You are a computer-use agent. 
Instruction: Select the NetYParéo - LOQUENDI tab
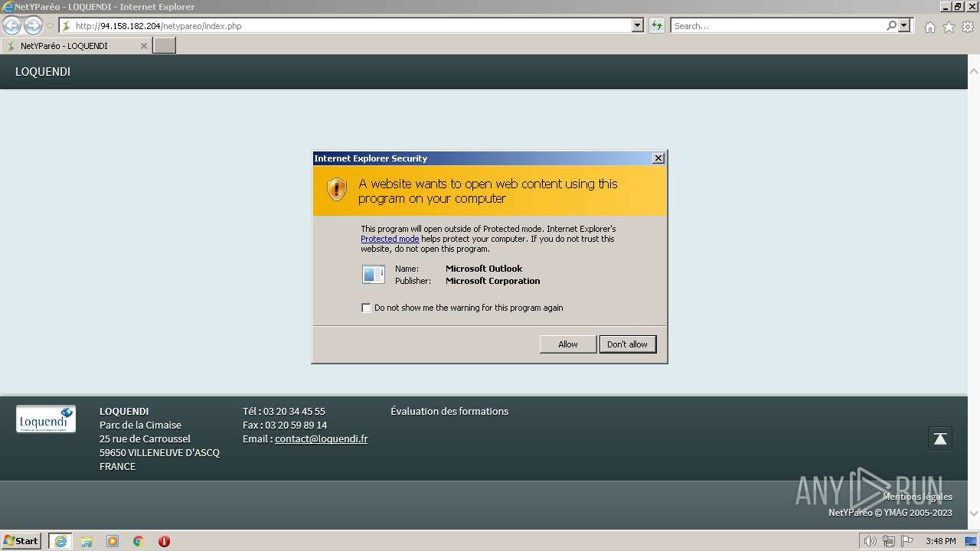pyautogui.click(x=75, y=46)
